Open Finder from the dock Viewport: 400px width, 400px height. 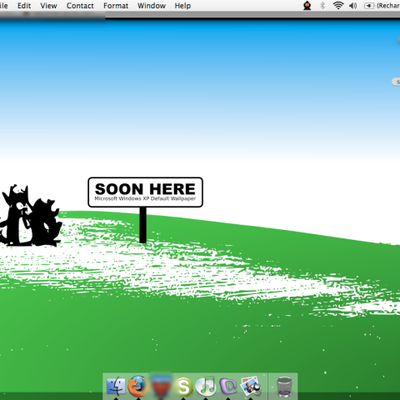(x=116, y=386)
